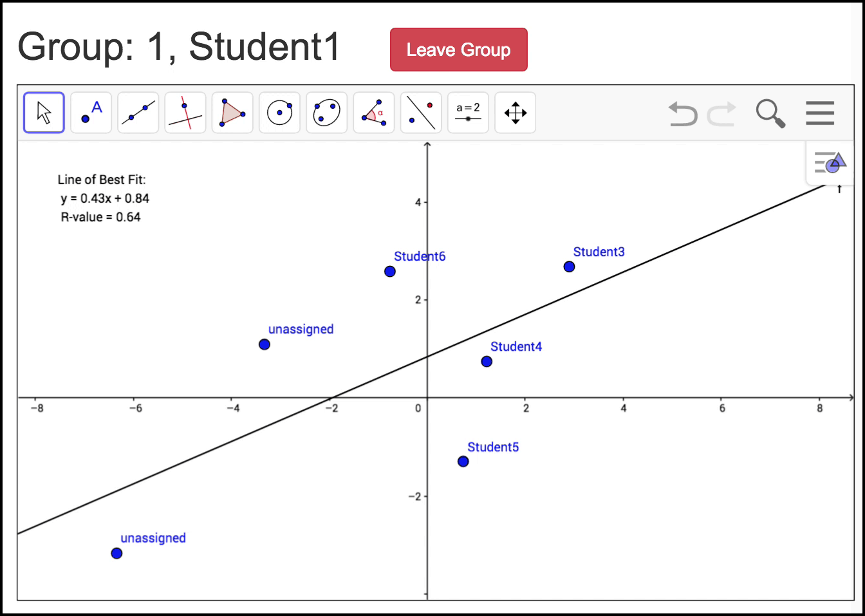Choose the Ellipse conic tool

click(326, 113)
